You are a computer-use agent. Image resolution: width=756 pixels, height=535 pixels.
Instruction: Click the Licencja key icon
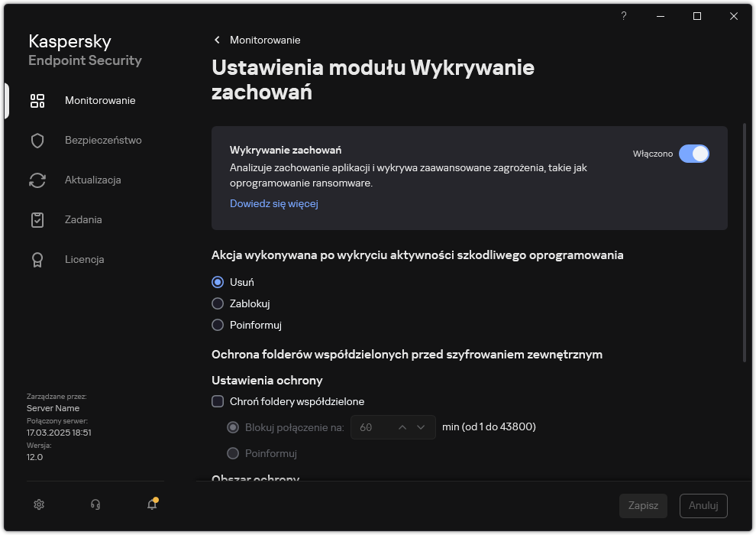(37, 259)
